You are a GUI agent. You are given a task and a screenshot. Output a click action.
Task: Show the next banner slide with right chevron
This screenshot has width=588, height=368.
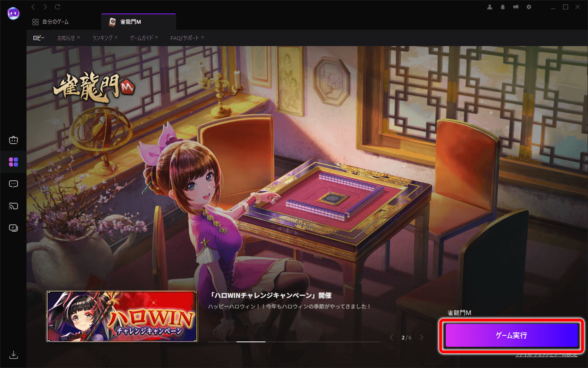click(x=422, y=337)
